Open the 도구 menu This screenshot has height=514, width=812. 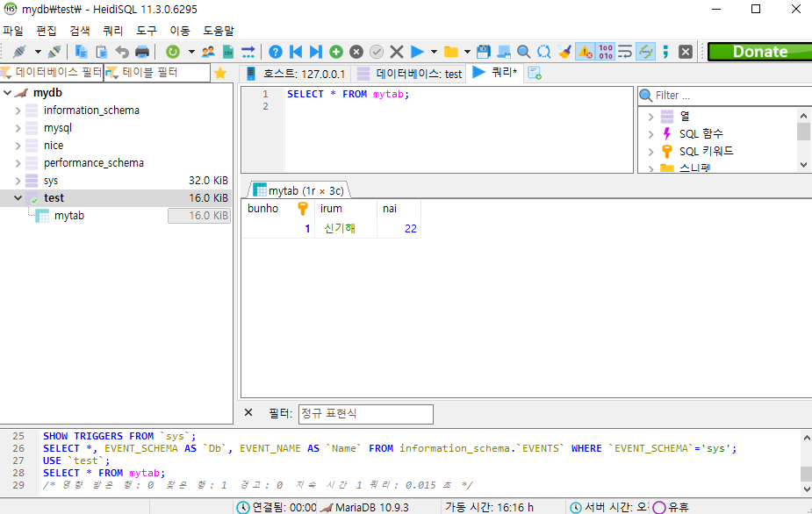click(147, 31)
